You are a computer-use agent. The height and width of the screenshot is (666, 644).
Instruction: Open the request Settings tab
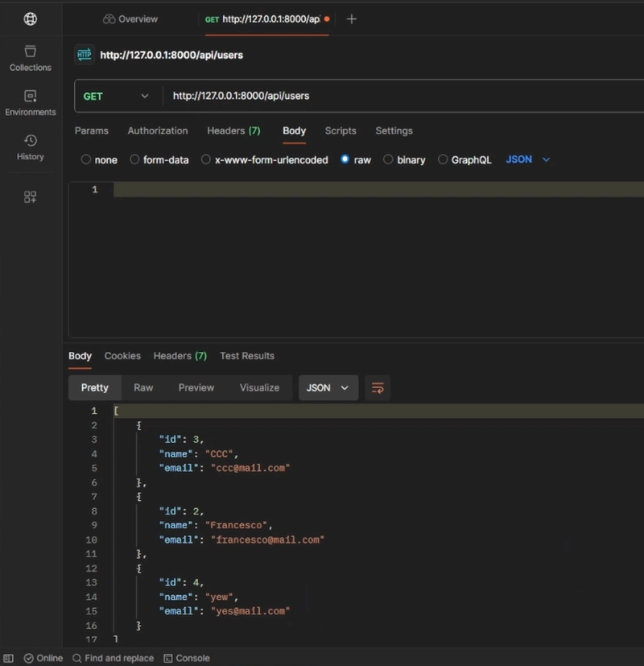tap(394, 130)
